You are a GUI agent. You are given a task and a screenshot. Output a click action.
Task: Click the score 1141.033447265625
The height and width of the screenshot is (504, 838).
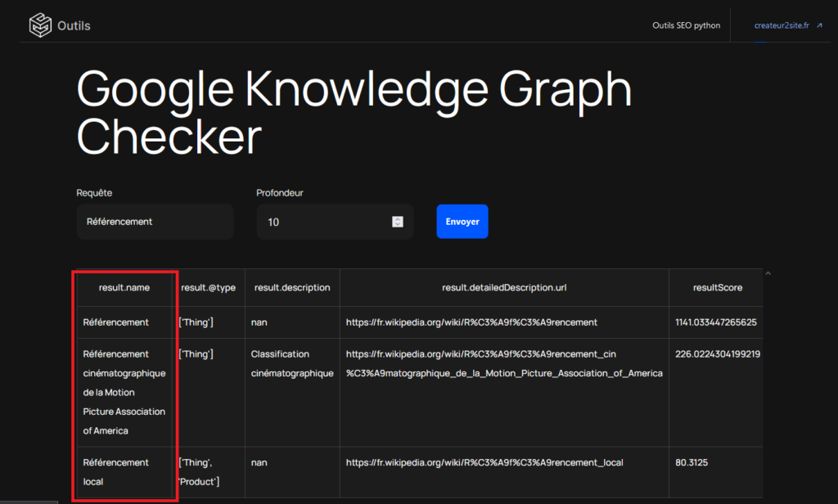pos(715,322)
